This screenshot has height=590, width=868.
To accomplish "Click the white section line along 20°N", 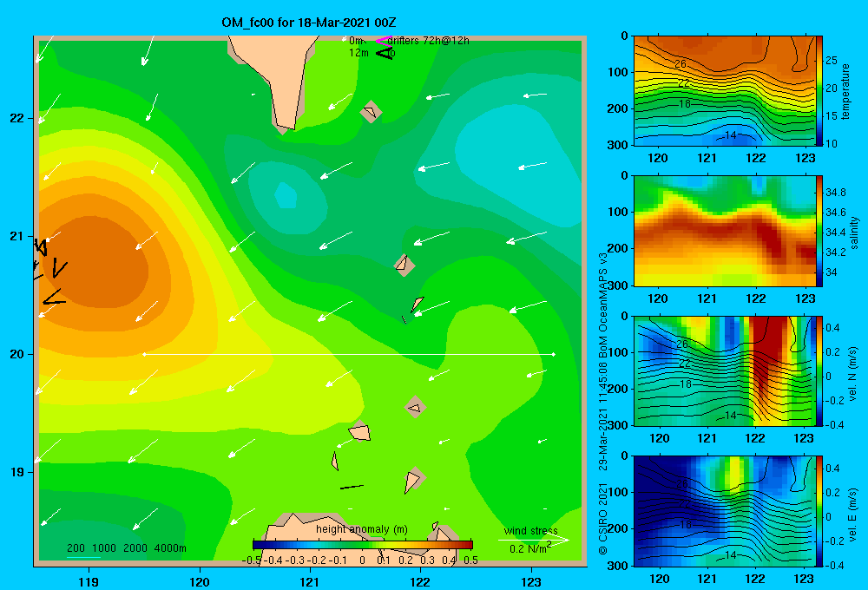I will 349,354.
